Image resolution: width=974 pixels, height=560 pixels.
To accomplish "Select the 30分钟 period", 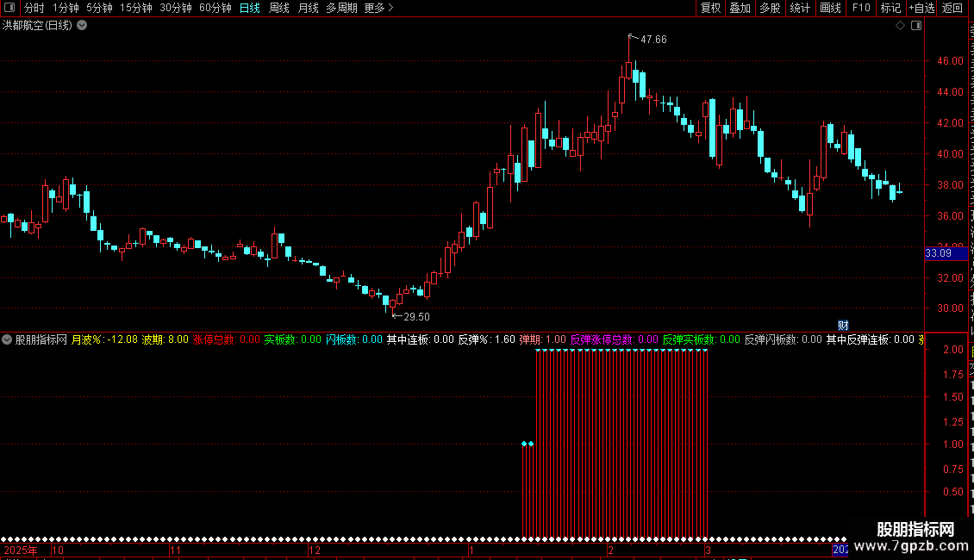I will [176, 8].
